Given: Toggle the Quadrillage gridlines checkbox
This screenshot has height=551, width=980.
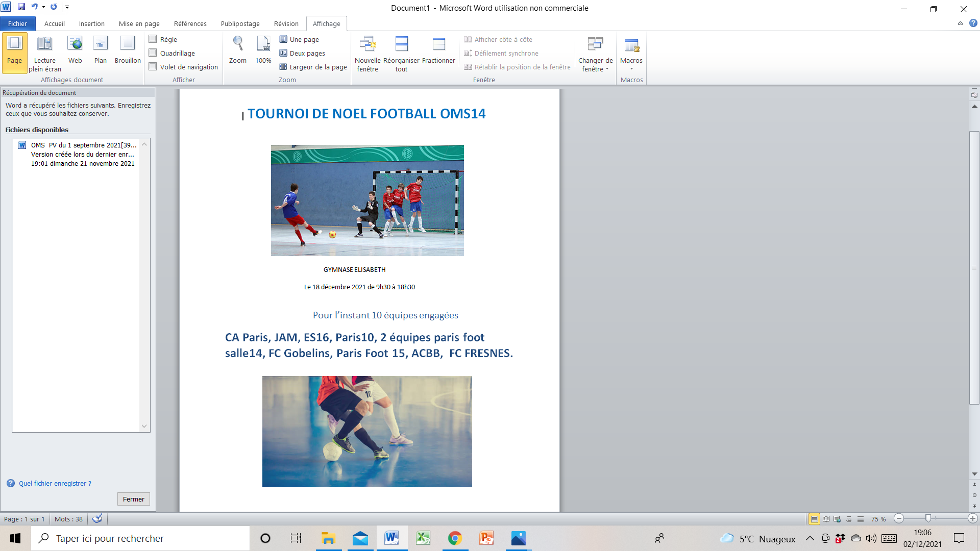Looking at the screenshot, I should [153, 53].
